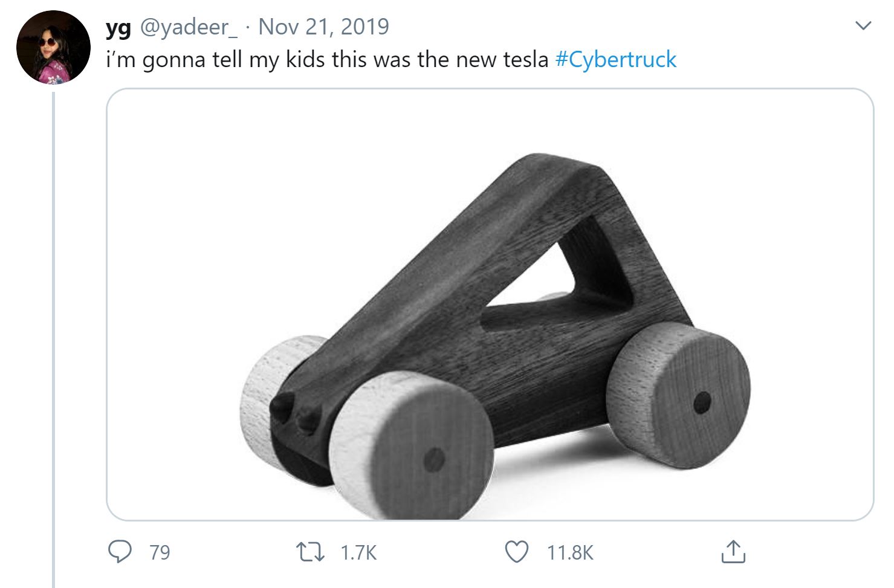894x588 pixels.
Task: Click the 79 replies count
Action: click(x=160, y=552)
